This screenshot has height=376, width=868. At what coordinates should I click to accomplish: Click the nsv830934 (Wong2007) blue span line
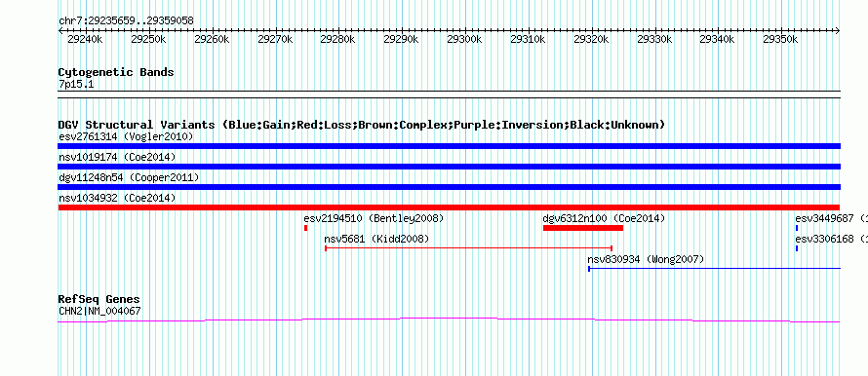[714, 269]
